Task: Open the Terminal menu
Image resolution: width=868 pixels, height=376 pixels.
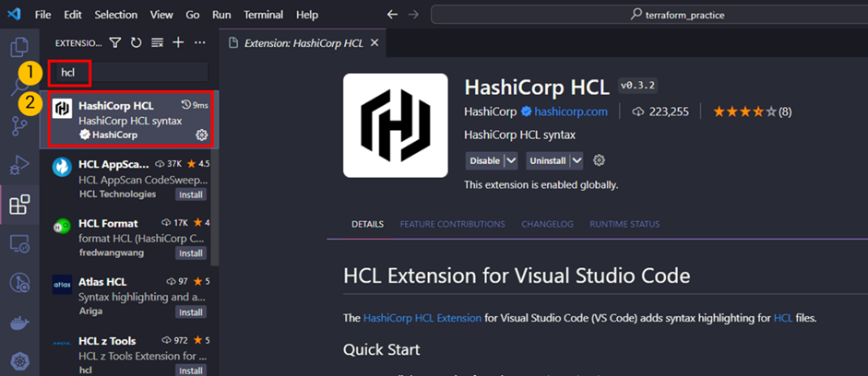Action: (x=264, y=15)
